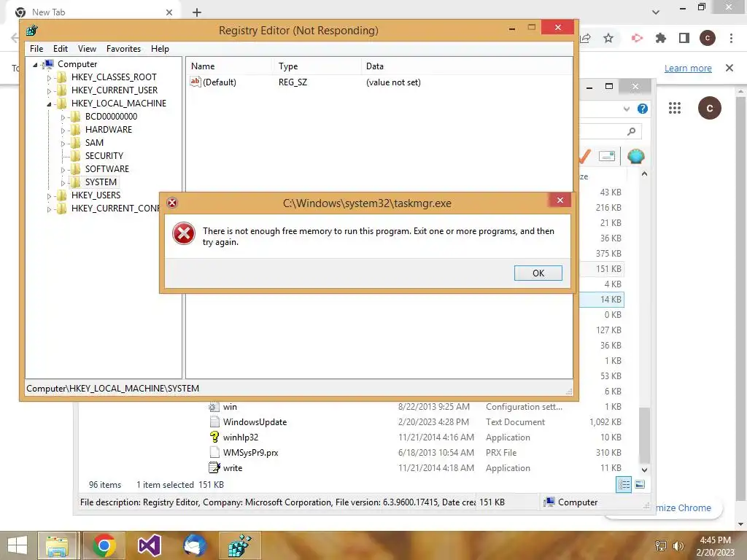Select the Computer icon in registry tree
The width and height of the screenshot is (747, 560).
coord(47,64)
